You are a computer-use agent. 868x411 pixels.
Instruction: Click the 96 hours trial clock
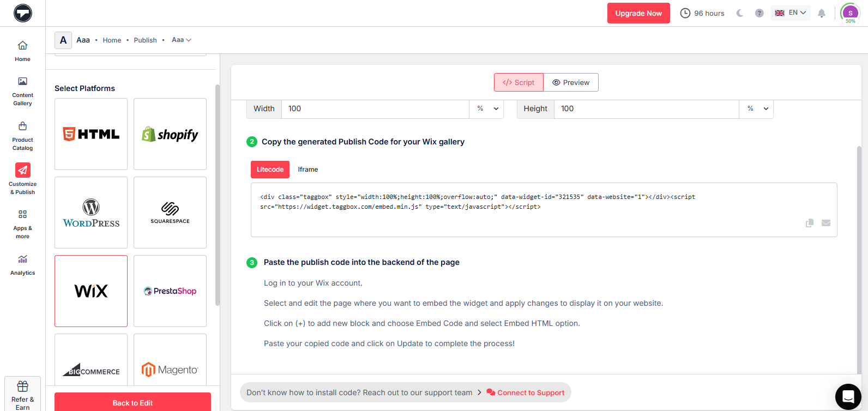tap(702, 13)
